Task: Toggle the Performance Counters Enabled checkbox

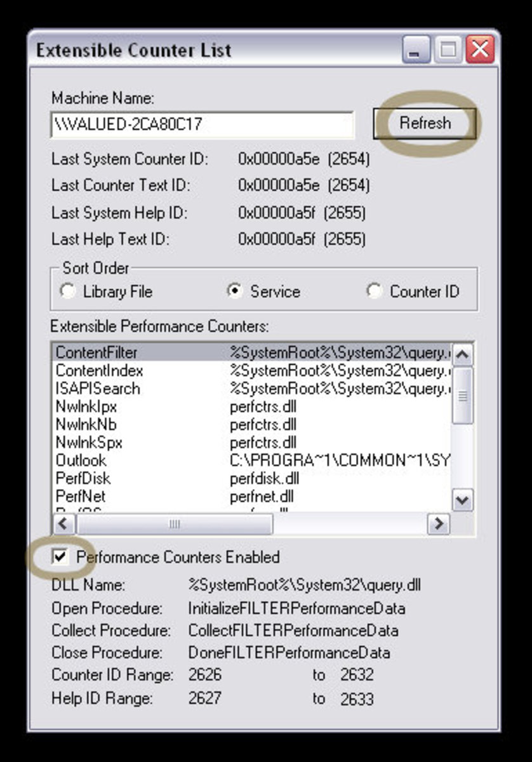Action: [61, 557]
